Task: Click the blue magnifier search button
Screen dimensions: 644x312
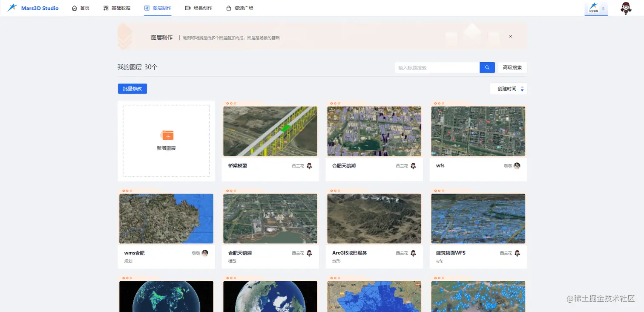Action: point(487,67)
